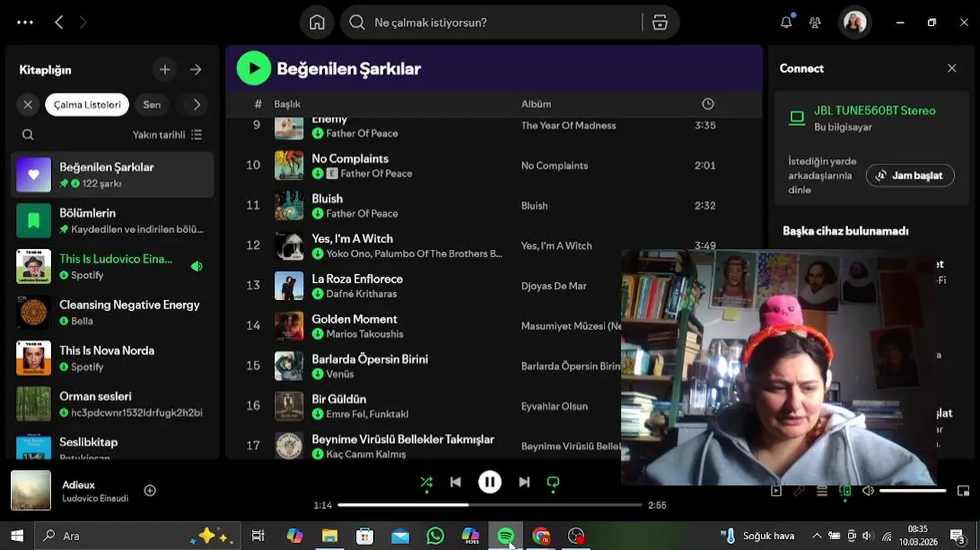The width and height of the screenshot is (980, 550).
Task: Seek in the song progress bar
Action: coord(490,505)
